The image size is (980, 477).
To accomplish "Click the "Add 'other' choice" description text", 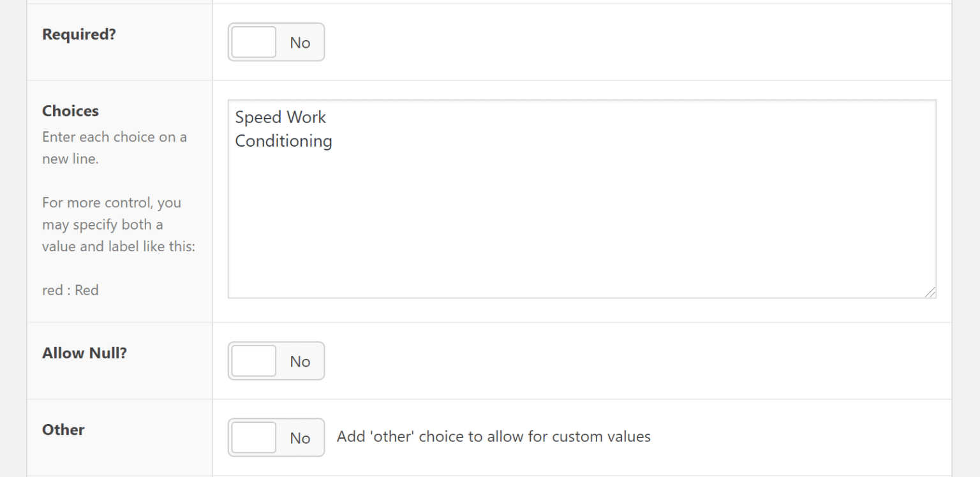I will [x=493, y=437].
